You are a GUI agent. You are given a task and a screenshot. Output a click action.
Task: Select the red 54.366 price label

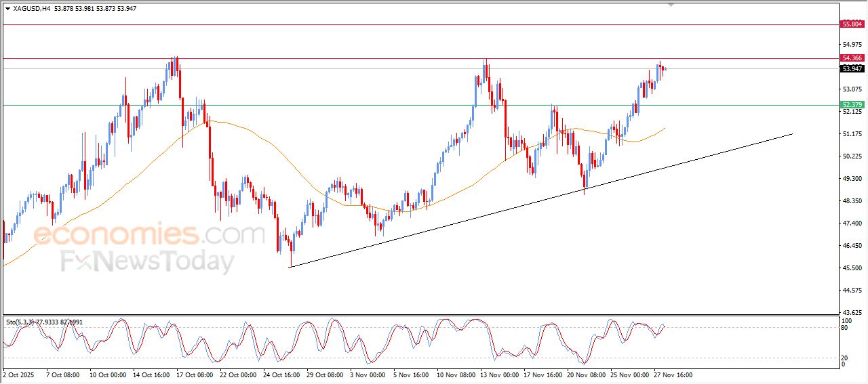coord(852,58)
